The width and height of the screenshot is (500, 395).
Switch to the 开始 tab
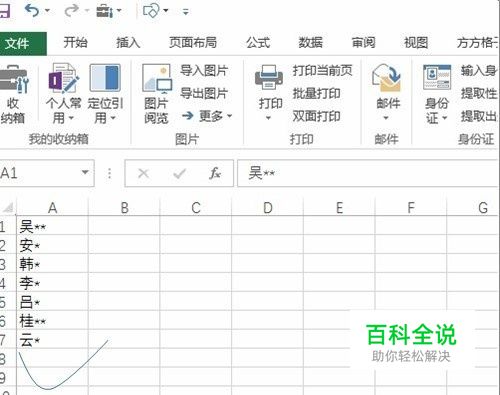click(75, 43)
